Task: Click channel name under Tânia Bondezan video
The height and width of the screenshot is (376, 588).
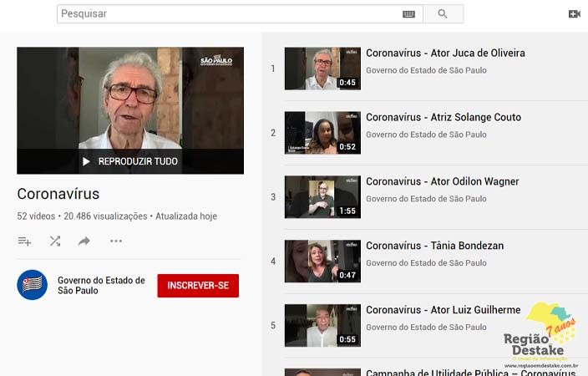Action: pyautogui.click(x=426, y=262)
